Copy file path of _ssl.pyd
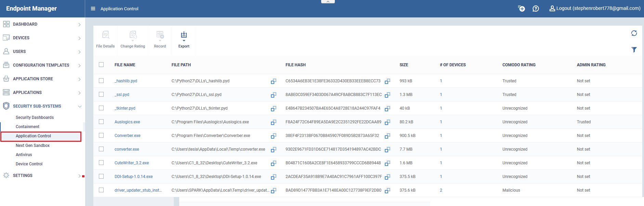Viewport: 644px width, 206px height. [x=274, y=95]
